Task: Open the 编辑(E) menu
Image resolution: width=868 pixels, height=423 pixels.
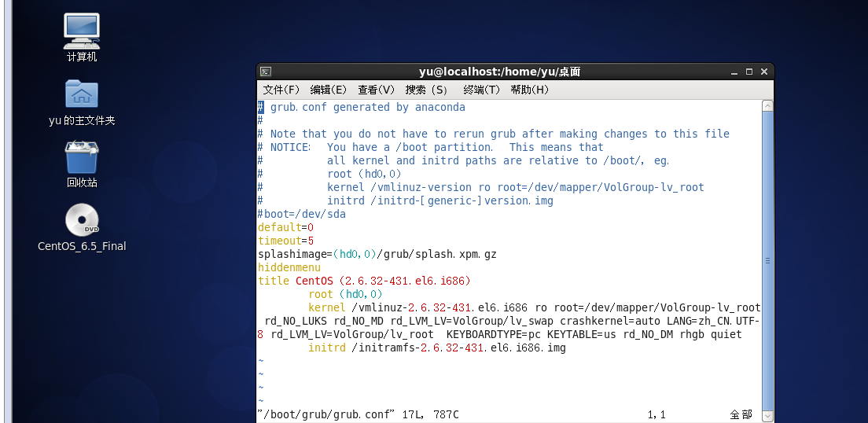Action: point(329,90)
